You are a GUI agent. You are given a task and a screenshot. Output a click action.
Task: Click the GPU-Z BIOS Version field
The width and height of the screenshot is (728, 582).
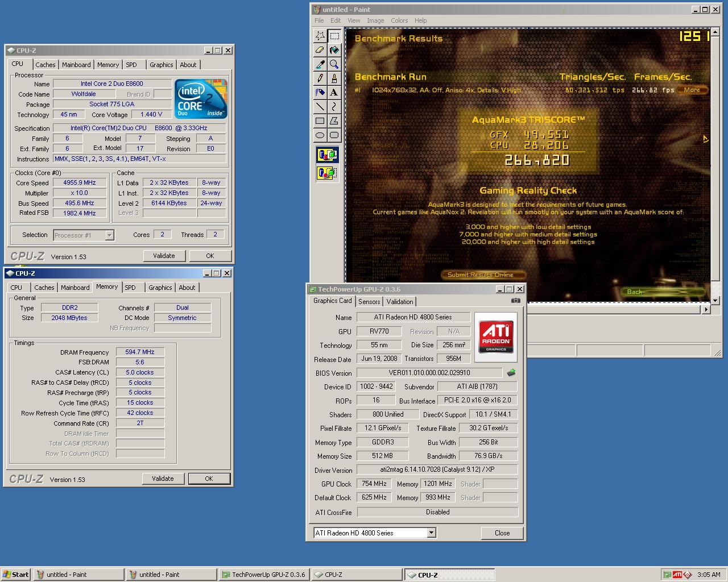429,373
